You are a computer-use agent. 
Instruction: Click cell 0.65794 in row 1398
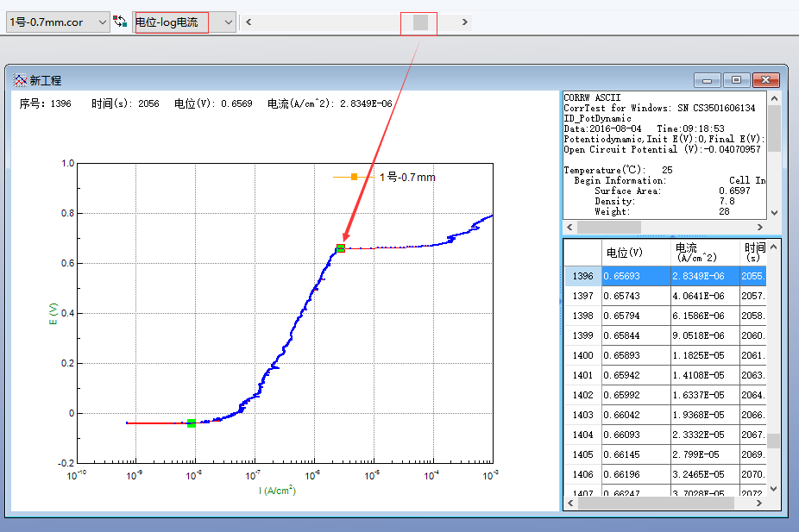(636, 316)
